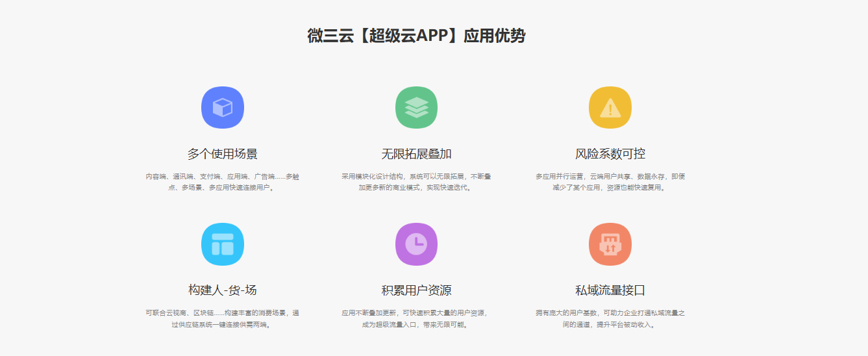The height and width of the screenshot is (356, 868).
Task: Click the paragraph mentioning 超级流量入口
Action: point(416,318)
